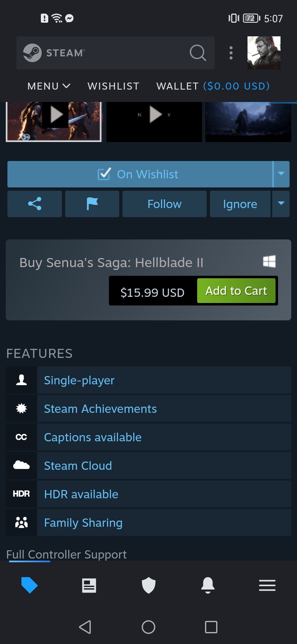This screenshot has width=297, height=644.
Task: Toggle Follow for this game
Action: pos(165,204)
